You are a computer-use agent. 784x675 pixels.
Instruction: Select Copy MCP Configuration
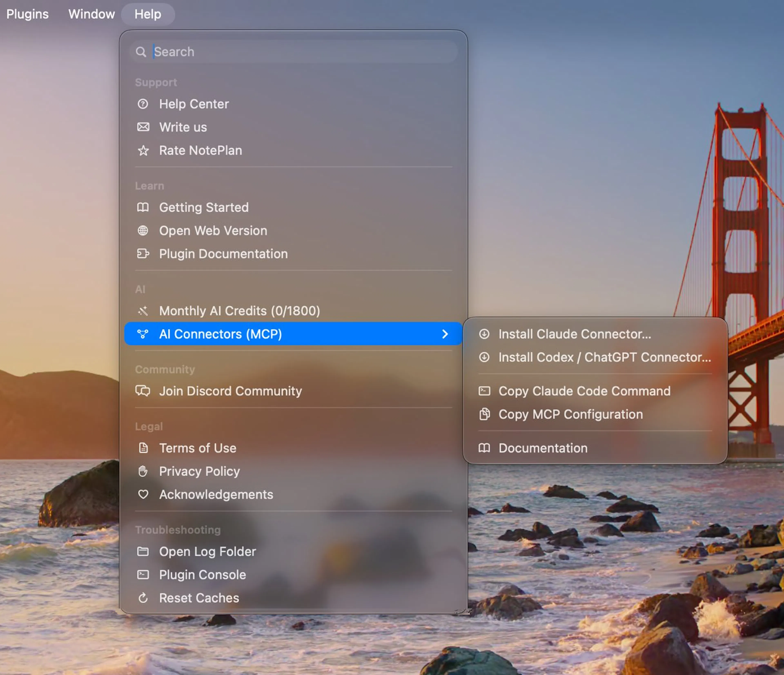(595, 414)
